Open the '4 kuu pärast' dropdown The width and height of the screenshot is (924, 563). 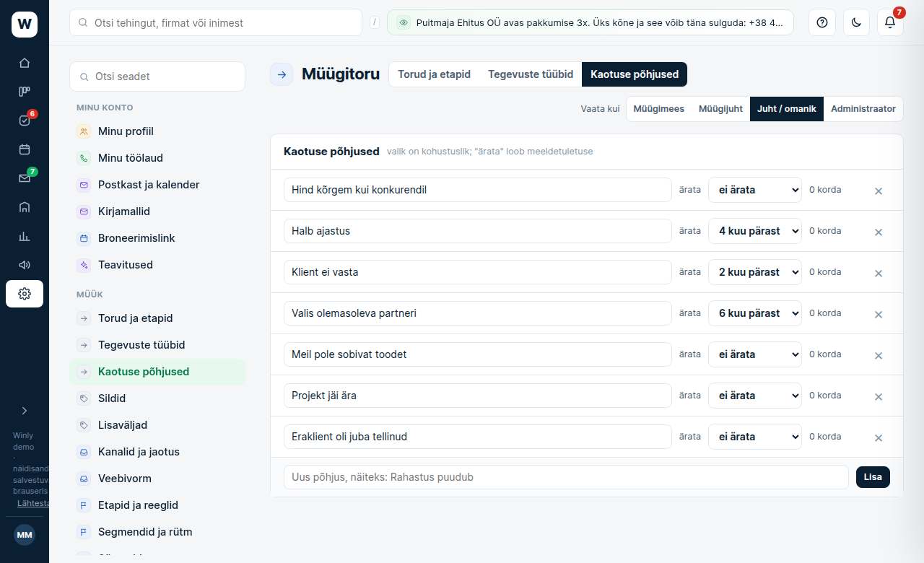[755, 231]
